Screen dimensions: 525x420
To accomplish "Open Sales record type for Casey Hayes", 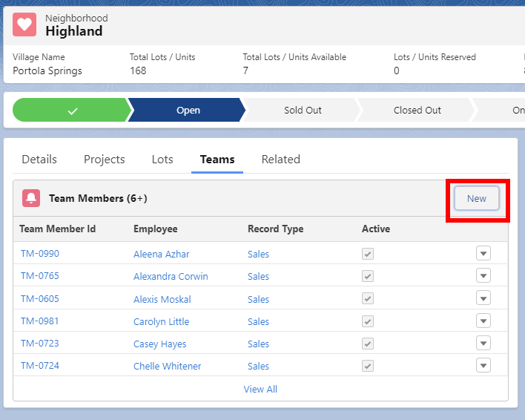I will [258, 344].
